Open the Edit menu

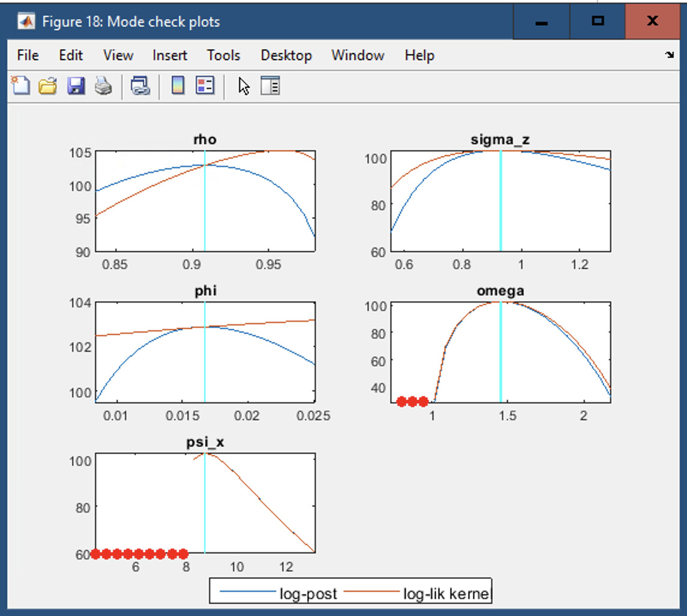[x=70, y=55]
